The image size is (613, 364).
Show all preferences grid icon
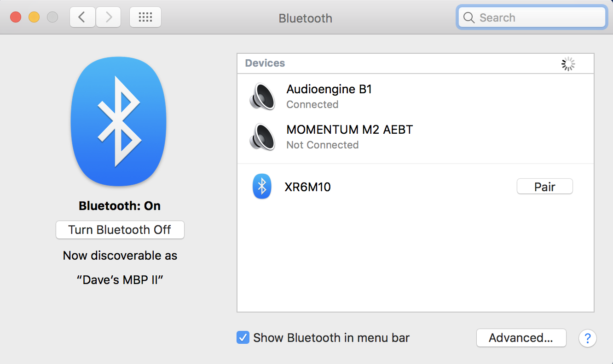[145, 17]
